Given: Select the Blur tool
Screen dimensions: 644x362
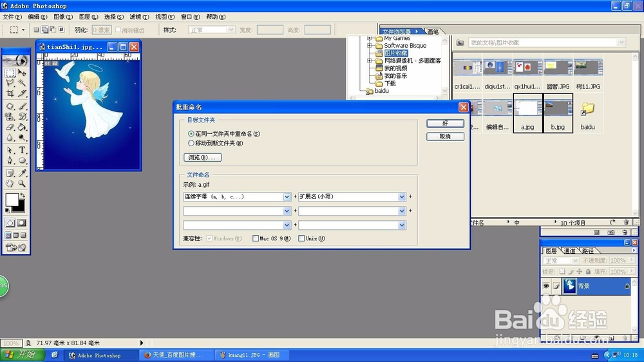Looking at the screenshot, I should point(10,137).
